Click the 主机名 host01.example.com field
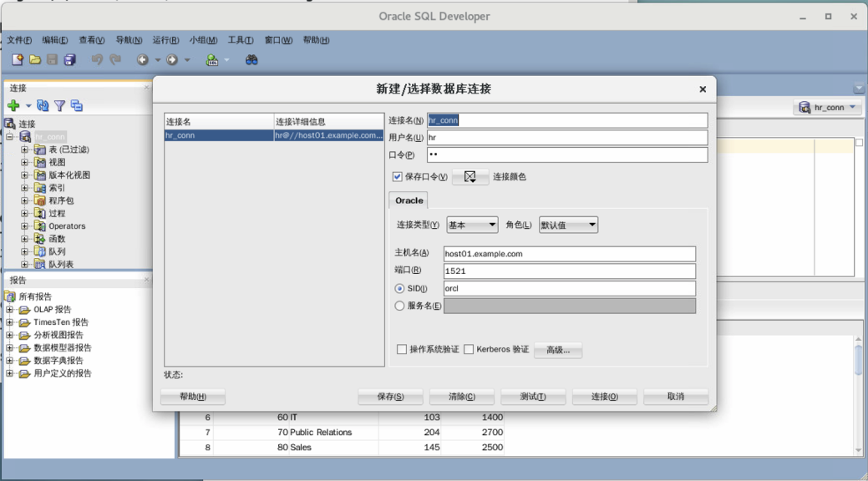The image size is (868, 481). [x=569, y=254]
